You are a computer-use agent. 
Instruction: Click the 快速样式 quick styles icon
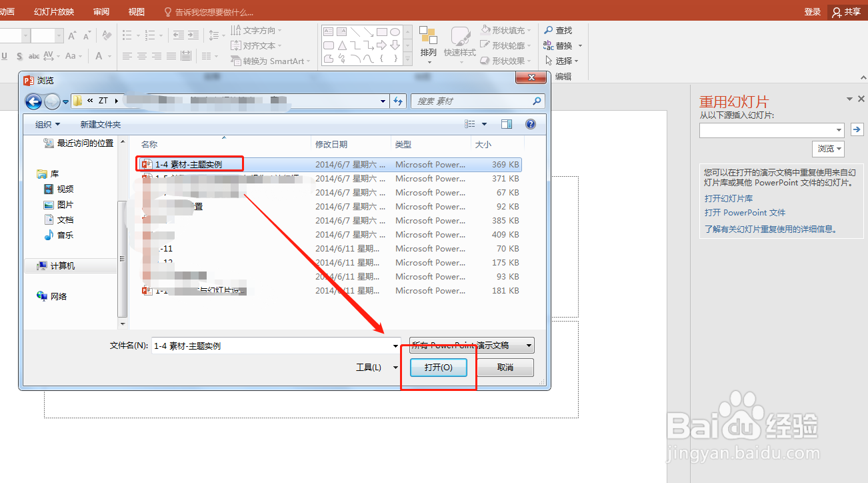click(460, 36)
